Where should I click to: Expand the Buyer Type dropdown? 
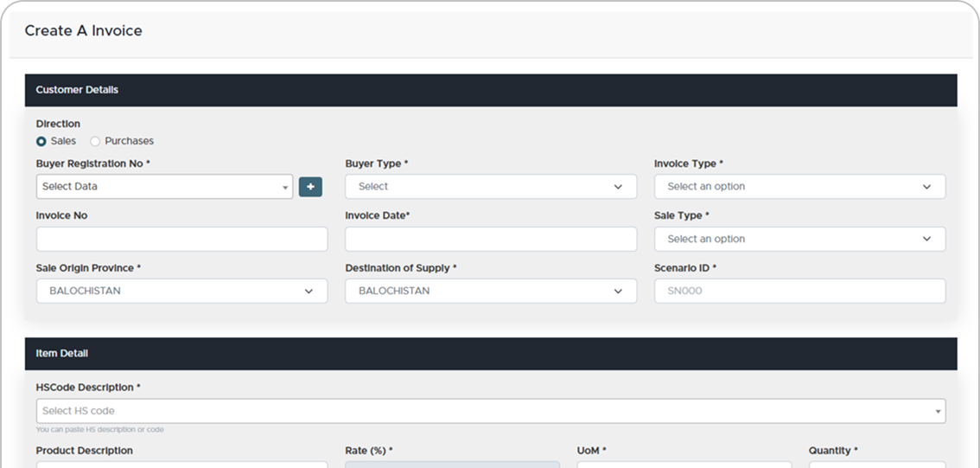click(x=490, y=186)
